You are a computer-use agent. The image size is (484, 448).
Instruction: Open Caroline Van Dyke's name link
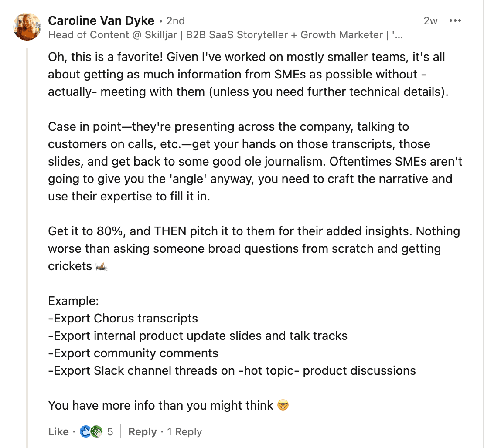[101, 20]
